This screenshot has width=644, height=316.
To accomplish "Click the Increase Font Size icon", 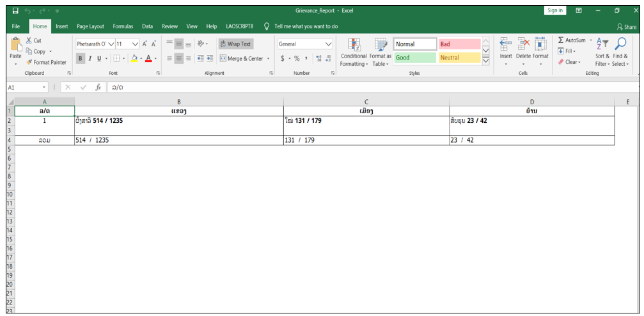I will pyautogui.click(x=145, y=44).
